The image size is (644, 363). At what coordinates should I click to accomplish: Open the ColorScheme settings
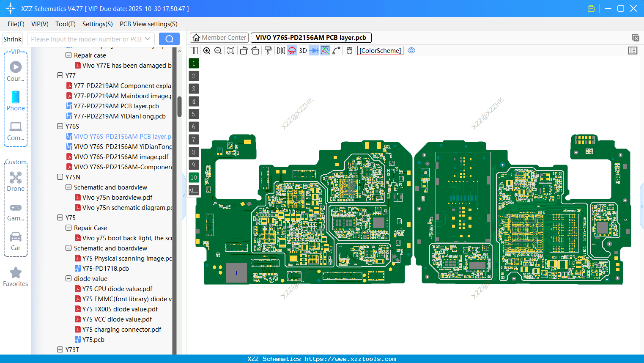point(380,50)
